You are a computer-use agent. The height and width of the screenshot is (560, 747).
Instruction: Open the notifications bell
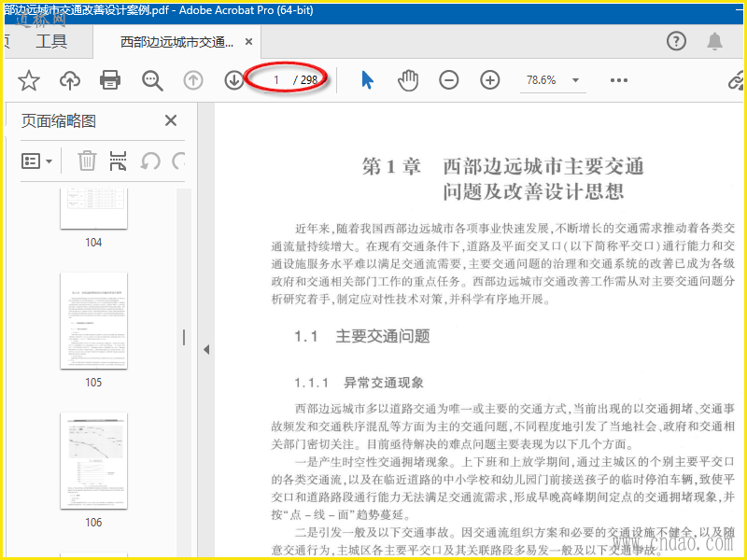pyautogui.click(x=714, y=41)
